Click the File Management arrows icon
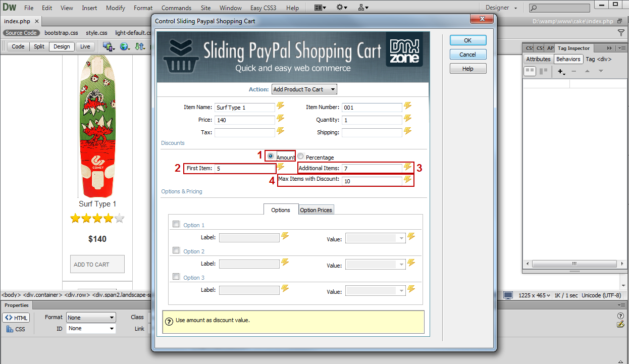629x364 pixels. (x=140, y=46)
